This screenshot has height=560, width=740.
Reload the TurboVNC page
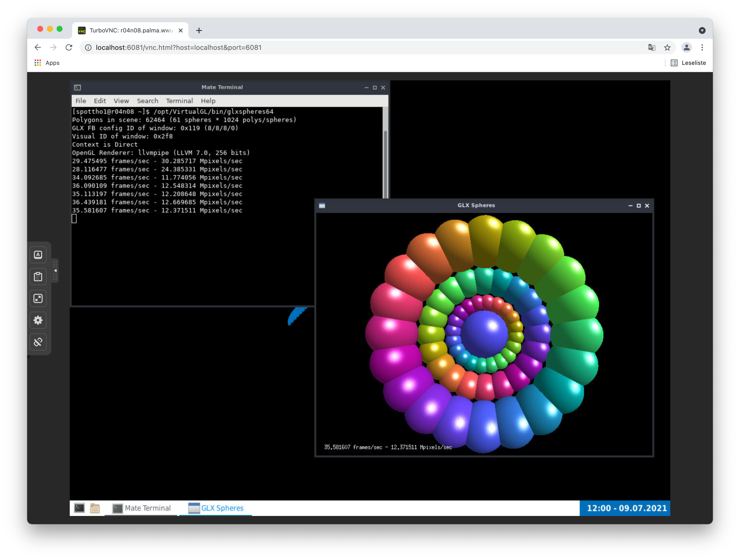[69, 47]
